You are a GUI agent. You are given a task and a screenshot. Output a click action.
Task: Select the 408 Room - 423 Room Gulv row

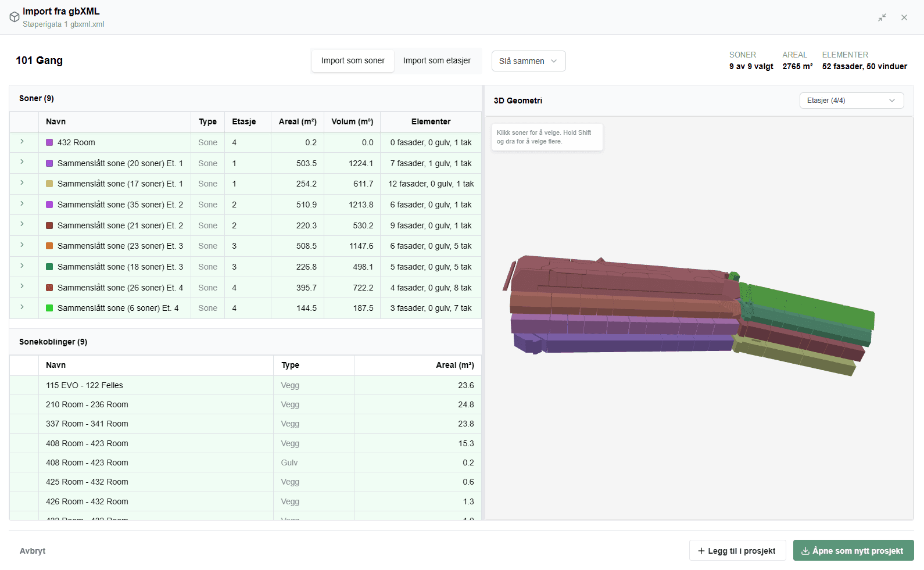[x=245, y=463]
